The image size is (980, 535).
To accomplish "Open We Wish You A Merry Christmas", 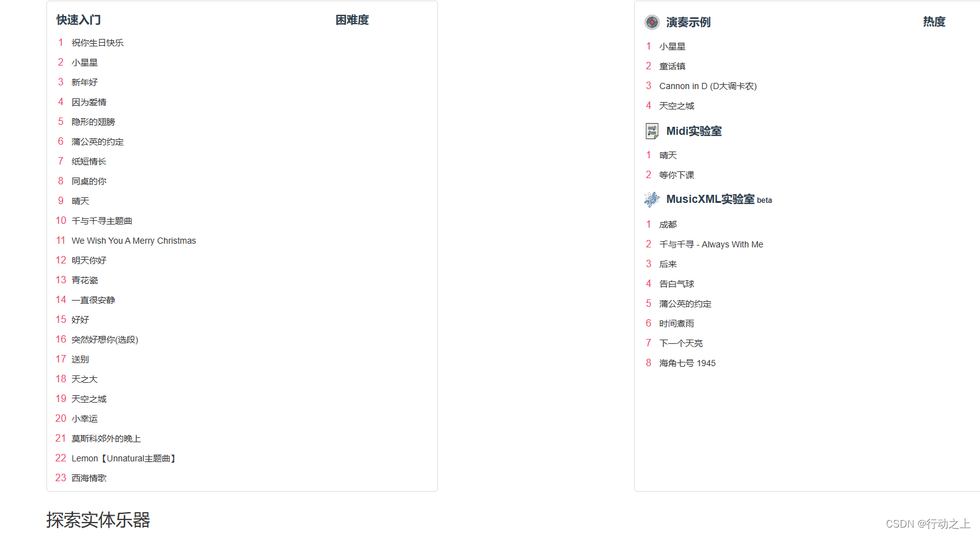I will click(x=134, y=241).
